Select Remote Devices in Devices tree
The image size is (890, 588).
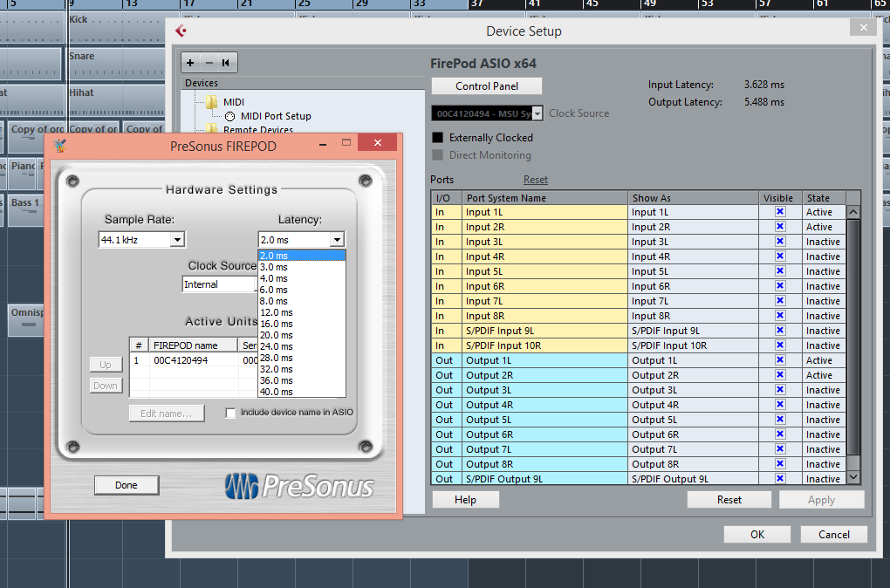click(x=258, y=129)
